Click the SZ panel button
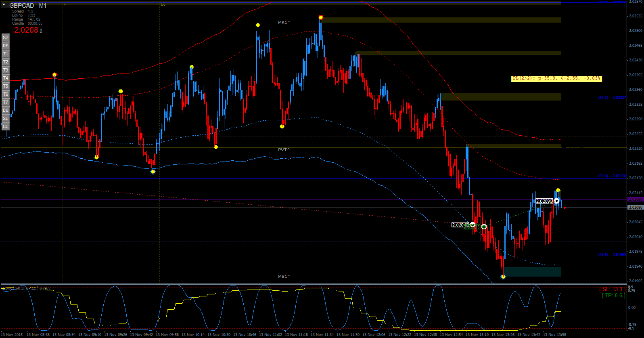 [x=6, y=38]
